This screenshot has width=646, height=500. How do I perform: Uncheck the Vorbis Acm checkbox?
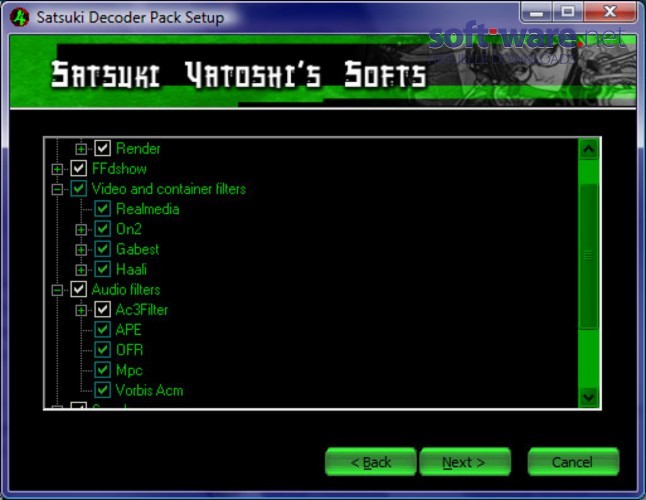[x=102, y=390]
